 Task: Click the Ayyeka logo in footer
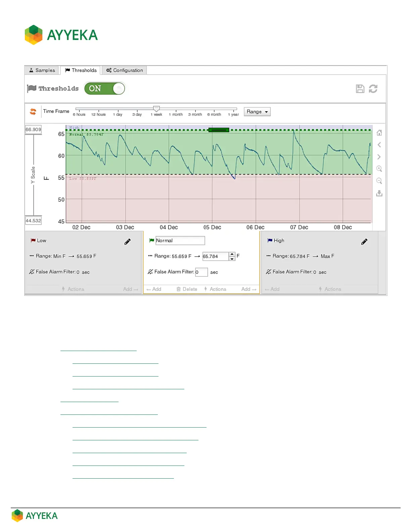pos(35,516)
